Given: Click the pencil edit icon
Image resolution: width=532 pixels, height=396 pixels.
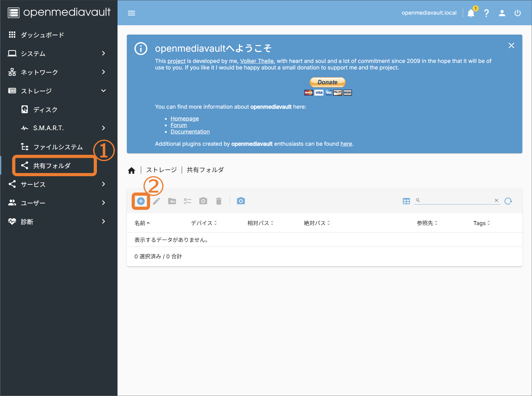Looking at the screenshot, I should (156, 201).
